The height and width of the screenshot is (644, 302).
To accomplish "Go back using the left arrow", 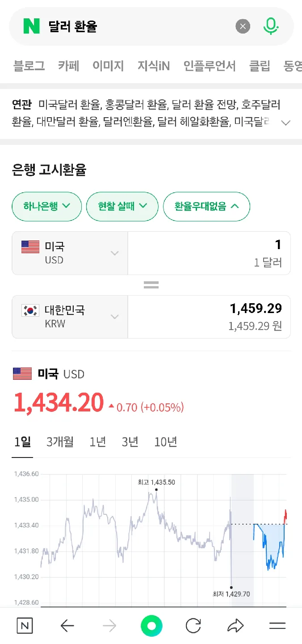I will (67, 626).
